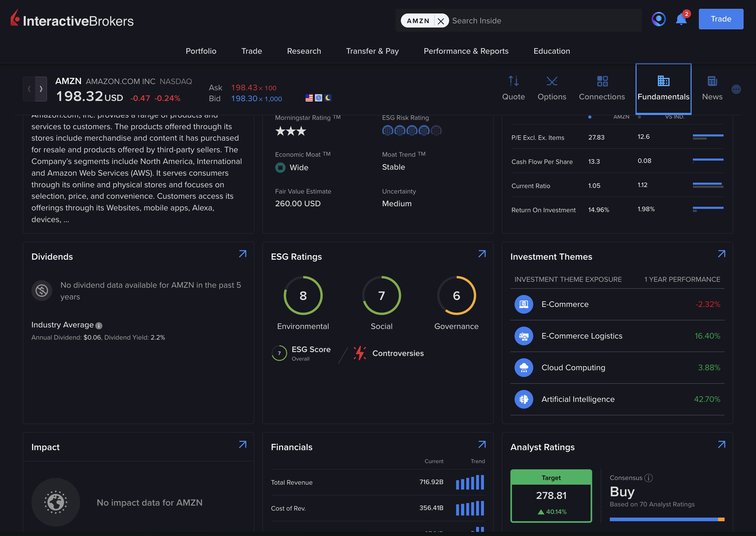
Task: Open the Connections panel
Action: pyautogui.click(x=602, y=87)
